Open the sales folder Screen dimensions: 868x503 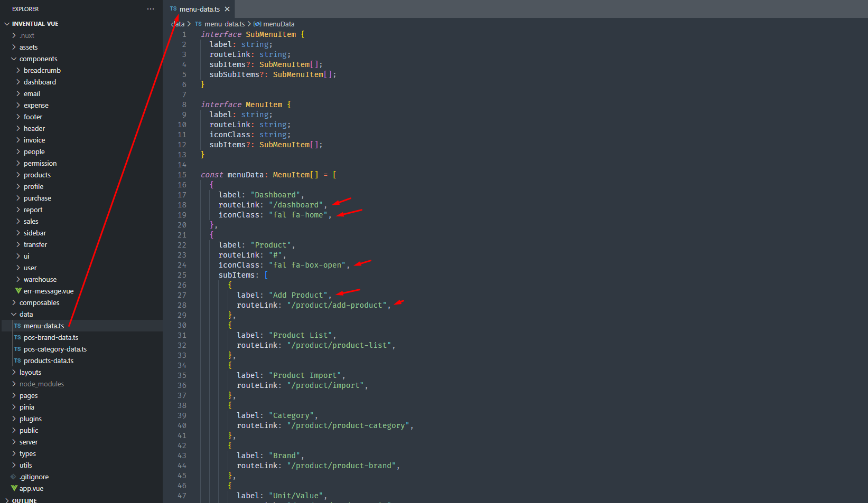[x=31, y=221]
